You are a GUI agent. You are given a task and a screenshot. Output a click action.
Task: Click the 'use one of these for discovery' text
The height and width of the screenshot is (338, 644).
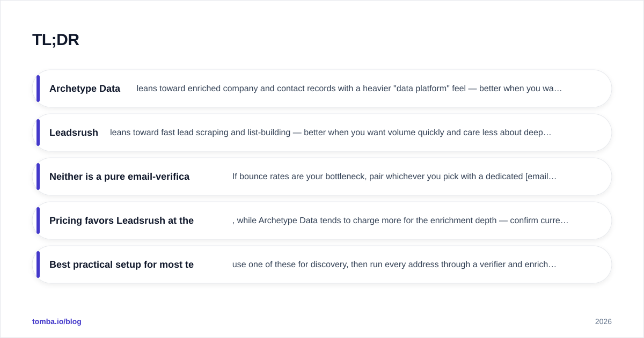click(394, 264)
